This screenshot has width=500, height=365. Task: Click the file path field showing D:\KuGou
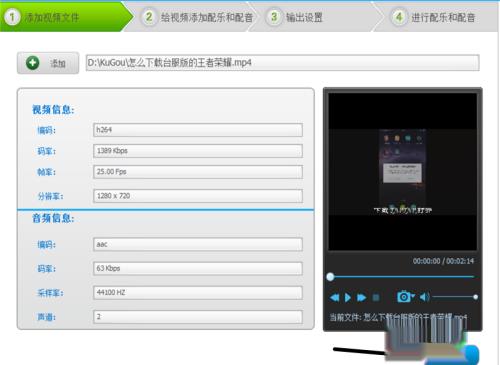click(x=282, y=63)
